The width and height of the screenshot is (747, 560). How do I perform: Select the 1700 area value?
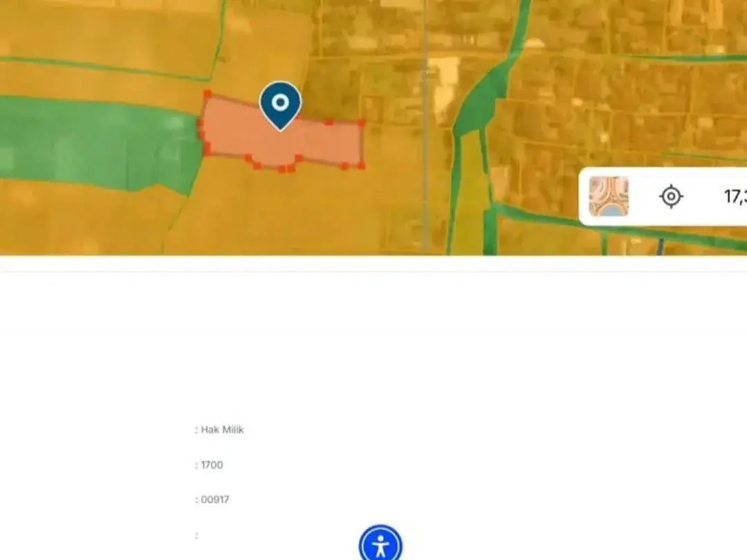(x=212, y=465)
